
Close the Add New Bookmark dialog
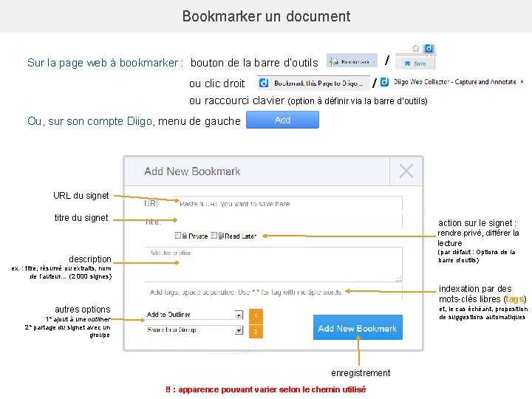[406, 171]
